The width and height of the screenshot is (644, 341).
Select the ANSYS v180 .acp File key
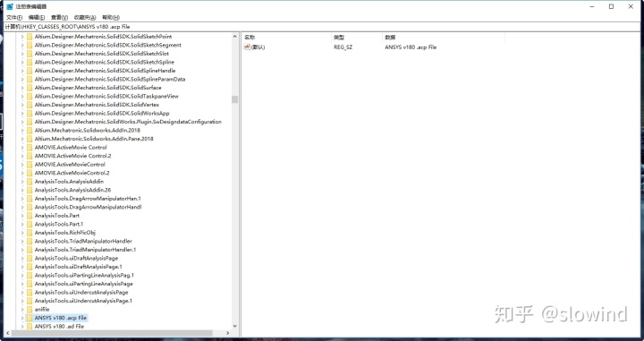[61, 318]
